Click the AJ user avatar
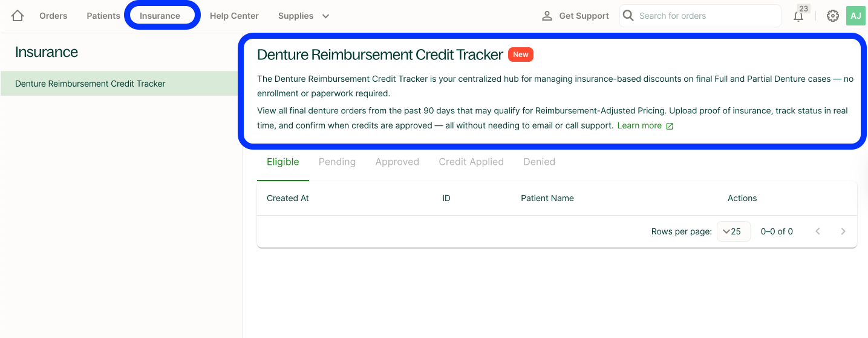The height and width of the screenshot is (338, 868). (x=856, y=16)
